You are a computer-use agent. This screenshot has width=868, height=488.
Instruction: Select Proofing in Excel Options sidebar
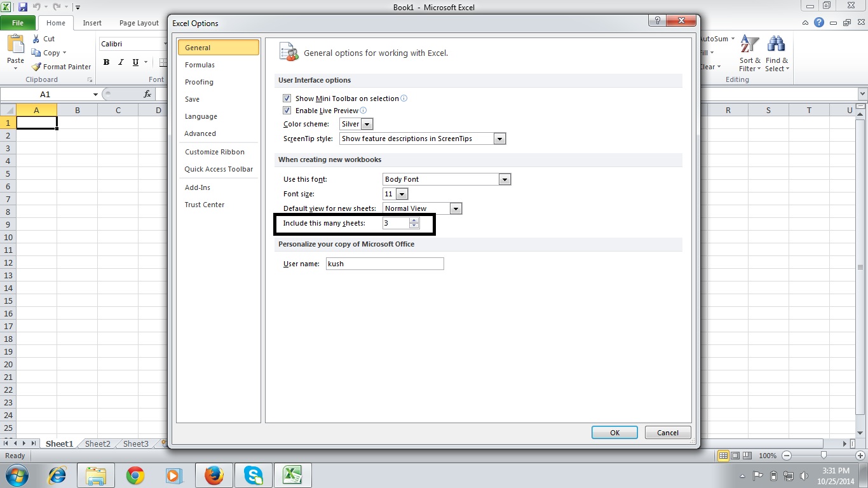[218, 82]
